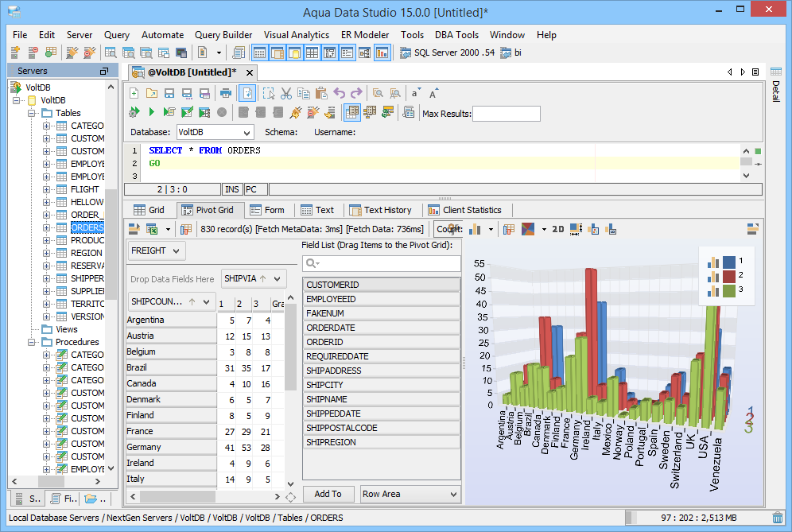Toggle the bar-chart panel button in main toolbar
The width and height of the screenshot is (792, 532).
point(382,52)
